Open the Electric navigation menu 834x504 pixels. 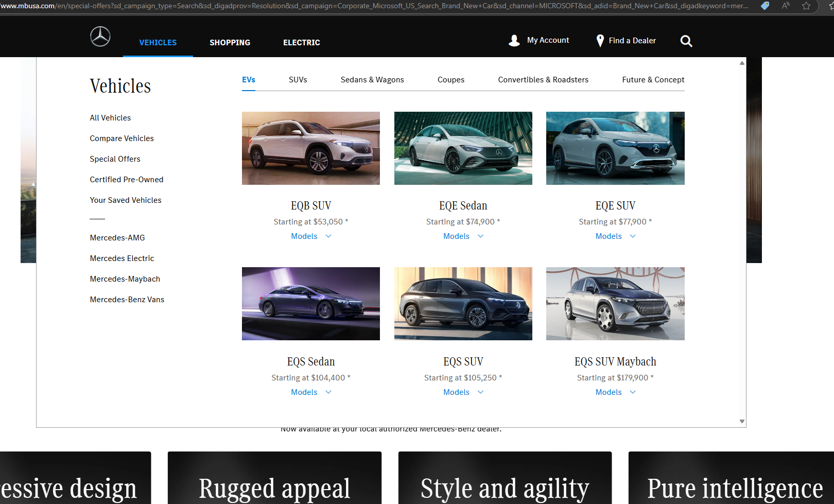click(302, 43)
